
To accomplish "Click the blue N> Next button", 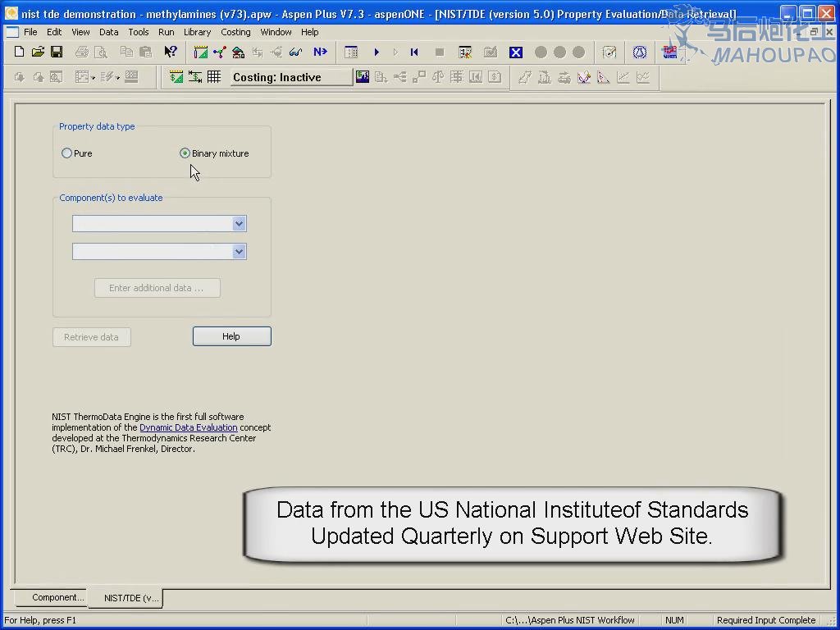I will click(x=321, y=52).
